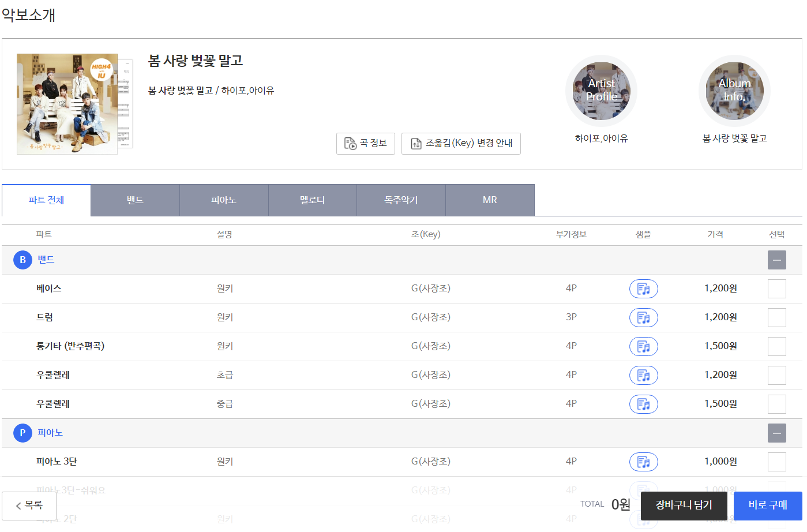Click the 드럼 part name

(x=45, y=317)
